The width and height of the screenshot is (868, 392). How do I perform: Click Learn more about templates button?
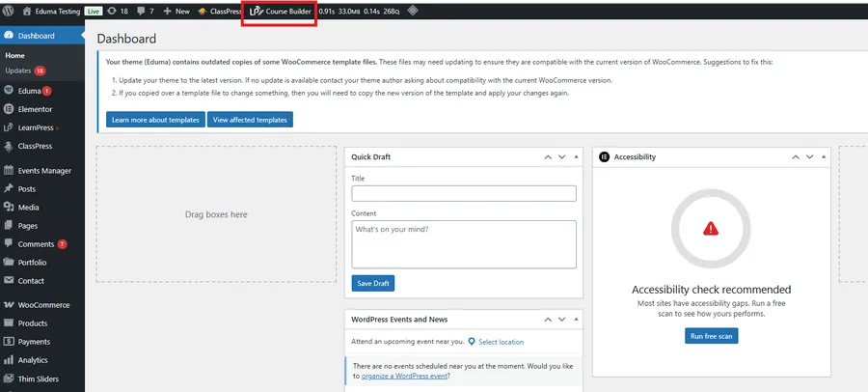[155, 120]
